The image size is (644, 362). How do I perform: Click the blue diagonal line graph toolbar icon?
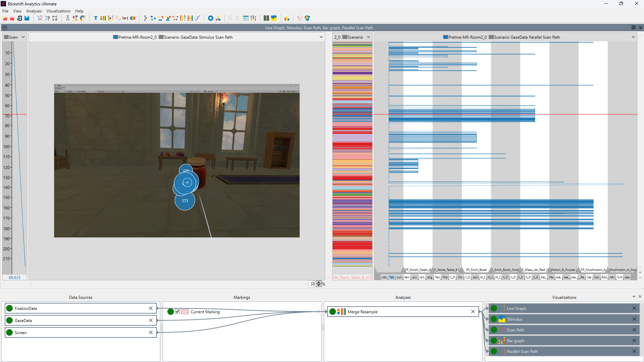198,18
